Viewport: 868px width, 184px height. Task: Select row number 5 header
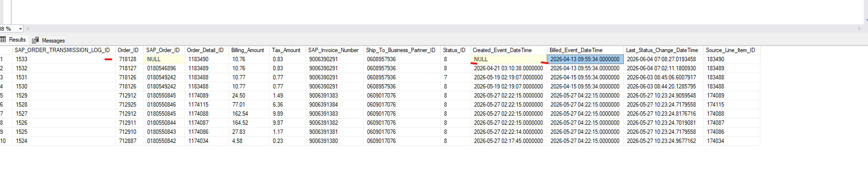5,96
